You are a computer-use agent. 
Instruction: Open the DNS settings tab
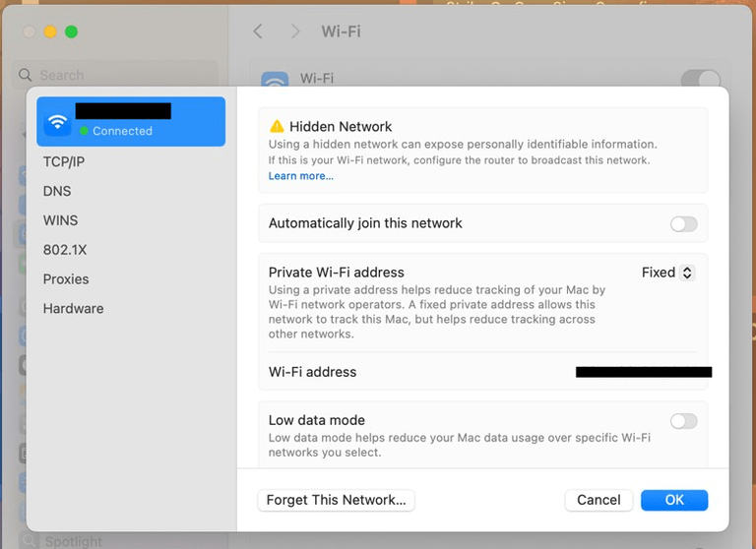point(57,191)
